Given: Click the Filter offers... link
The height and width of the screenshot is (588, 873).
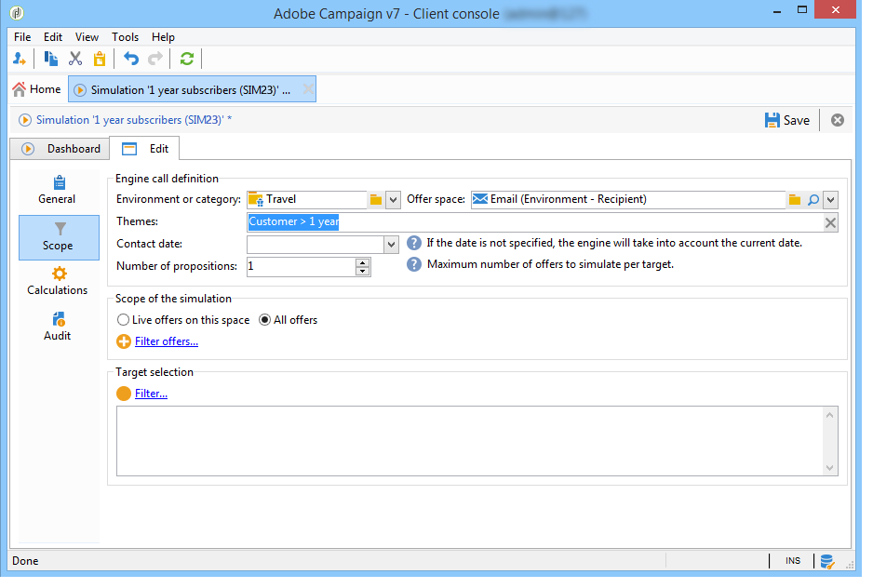Looking at the screenshot, I should coord(167,341).
